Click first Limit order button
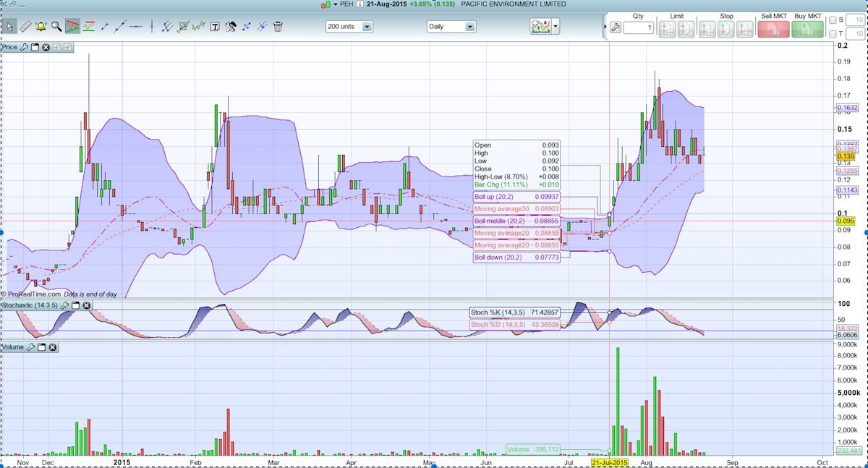 point(668,29)
